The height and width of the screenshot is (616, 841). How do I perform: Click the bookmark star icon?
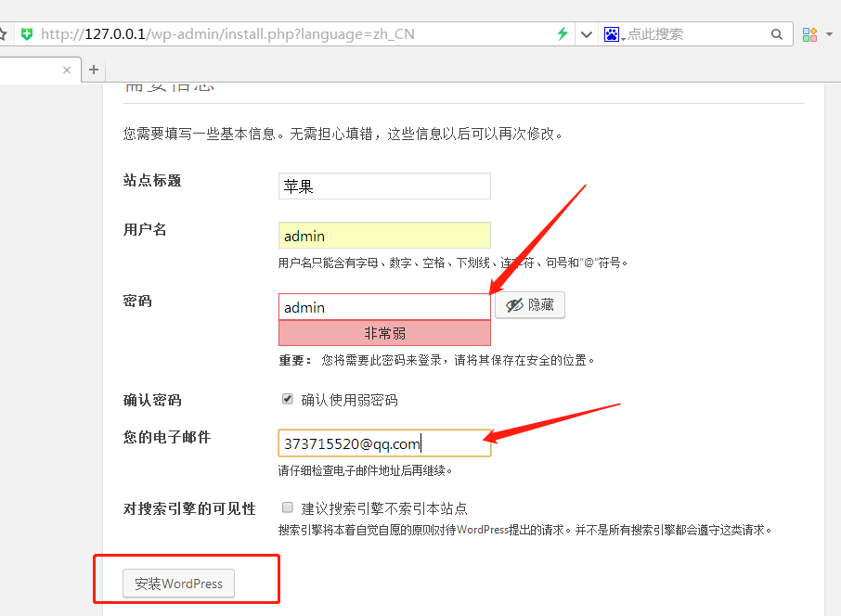[3, 34]
